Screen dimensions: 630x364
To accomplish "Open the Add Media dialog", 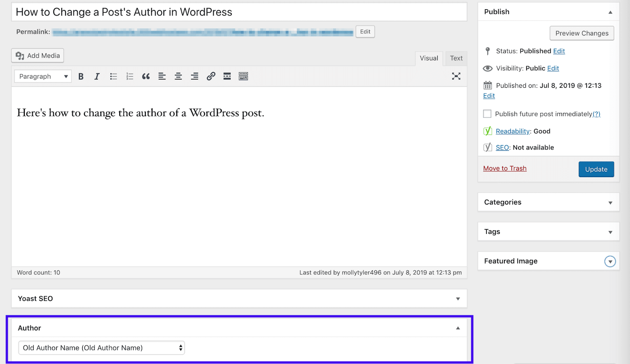I will (37, 55).
